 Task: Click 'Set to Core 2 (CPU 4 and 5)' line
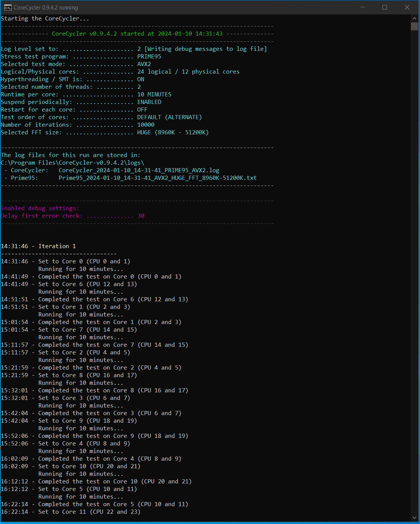click(65, 352)
